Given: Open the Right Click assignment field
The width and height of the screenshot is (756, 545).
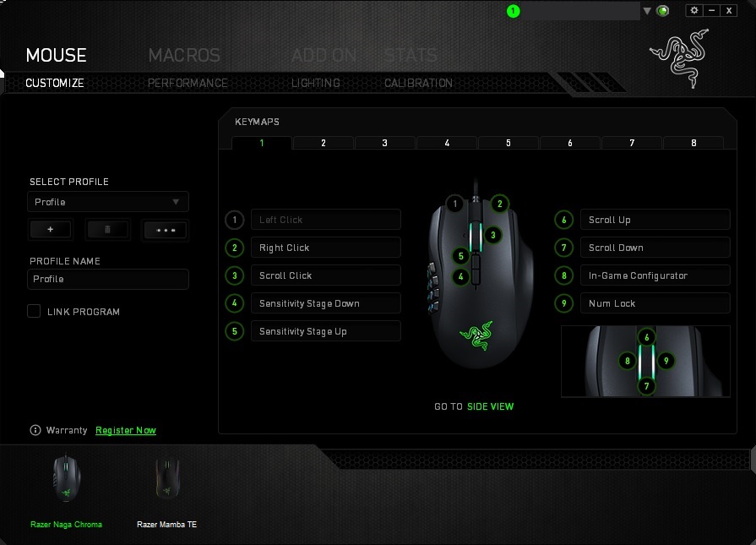Looking at the screenshot, I should (326, 248).
